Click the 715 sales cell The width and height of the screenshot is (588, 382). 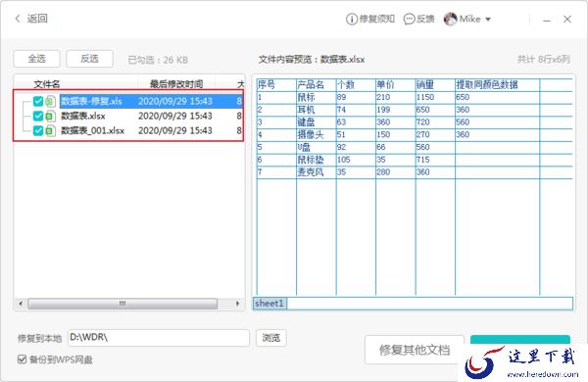pos(435,160)
